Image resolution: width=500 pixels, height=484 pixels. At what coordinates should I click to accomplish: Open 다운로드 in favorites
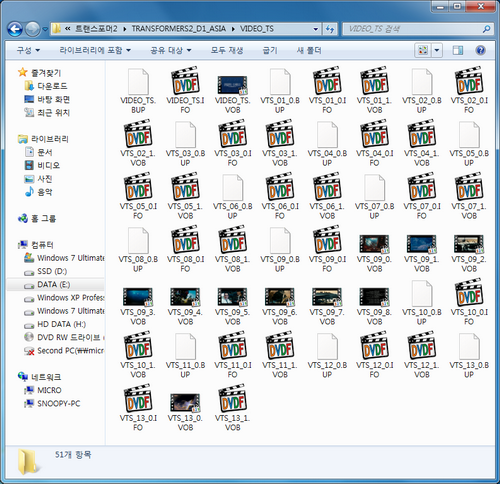pos(52,86)
